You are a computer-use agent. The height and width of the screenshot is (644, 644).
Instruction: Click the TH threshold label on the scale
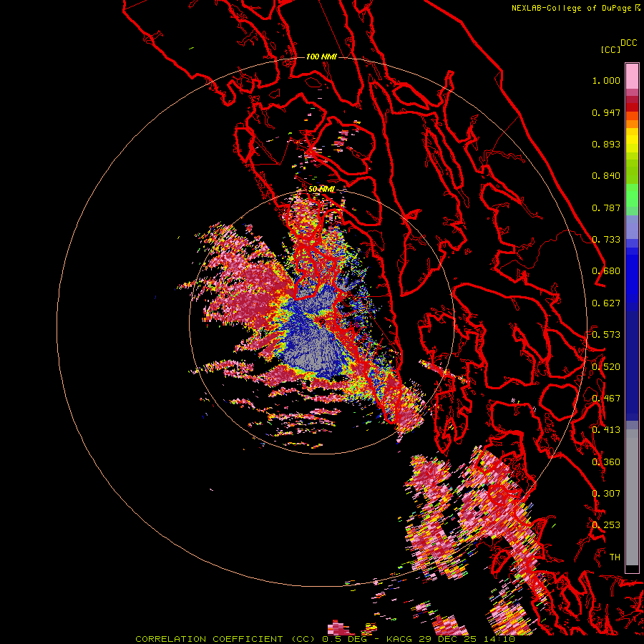pyautogui.click(x=615, y=557)
